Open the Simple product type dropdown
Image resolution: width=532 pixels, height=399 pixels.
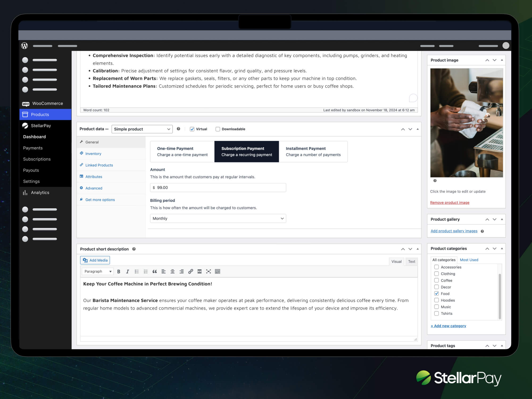pos(142,129)
